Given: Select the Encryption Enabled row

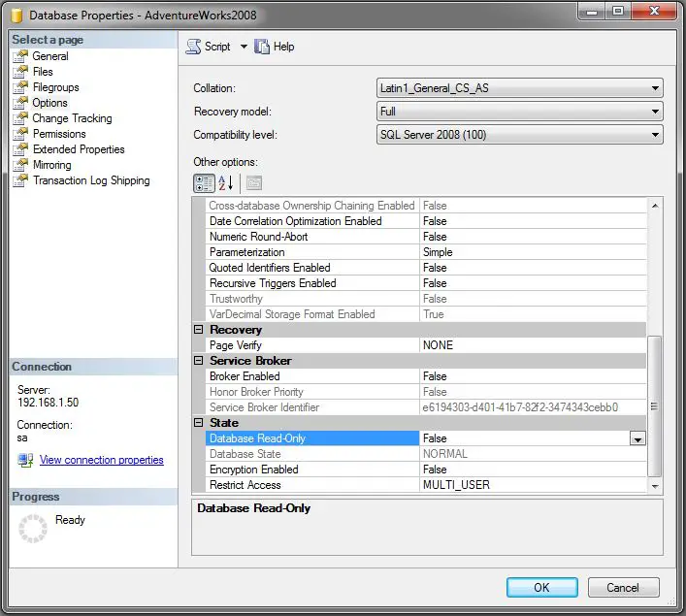Looking at the screenshot, I should [426, 470].
